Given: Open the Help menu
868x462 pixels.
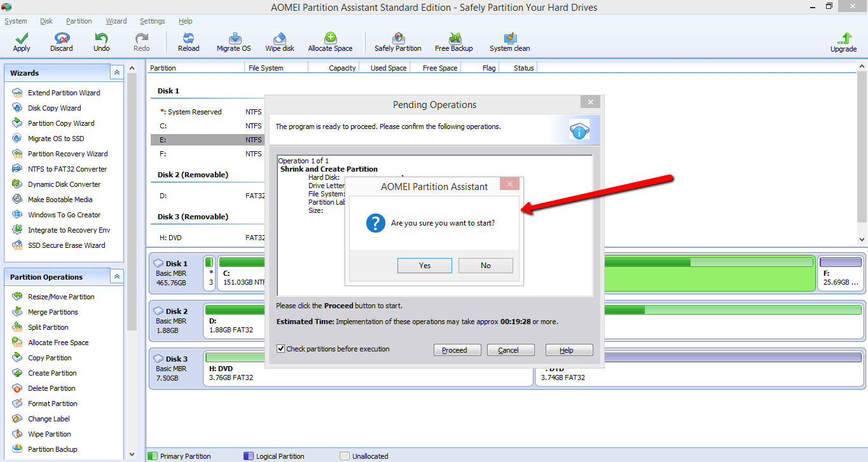Looking at the screenshot, I should (x=186, y=21).
